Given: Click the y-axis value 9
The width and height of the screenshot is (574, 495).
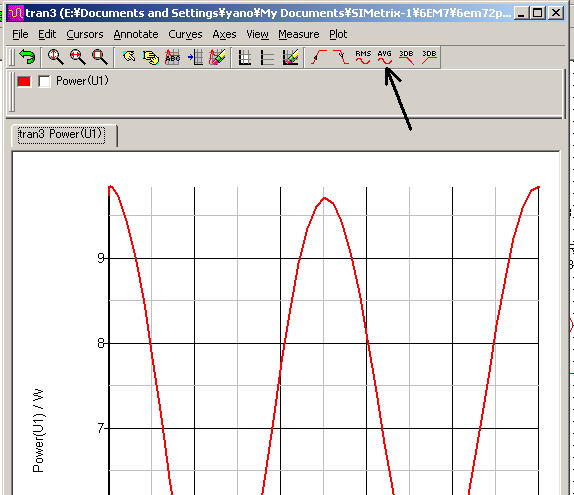Looking at the screenshot, I should [101, 258].
